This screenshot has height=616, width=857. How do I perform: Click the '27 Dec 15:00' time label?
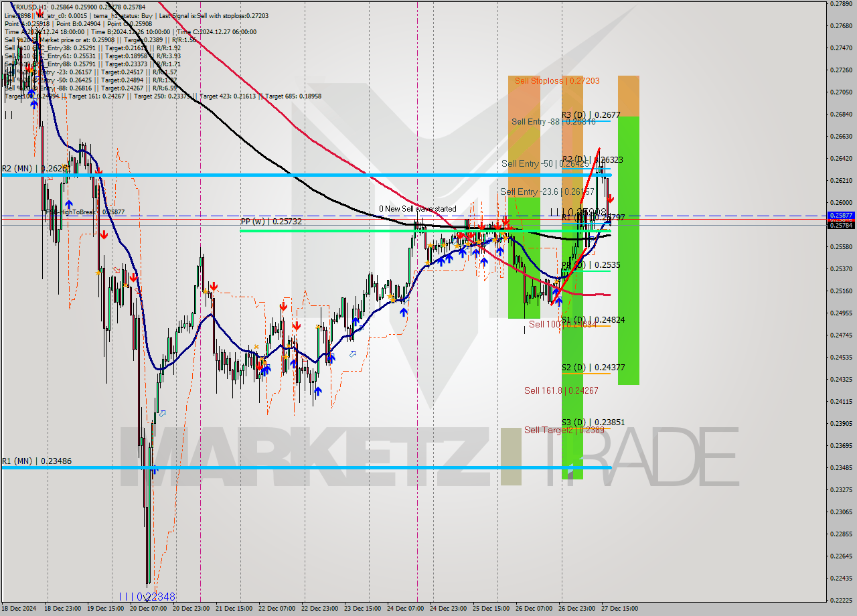tap(619, 609)
